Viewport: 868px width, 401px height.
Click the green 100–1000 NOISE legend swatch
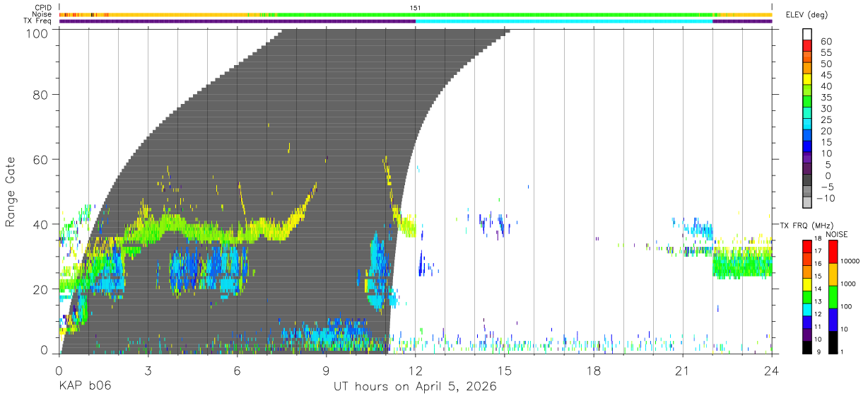tap(833, 296)
